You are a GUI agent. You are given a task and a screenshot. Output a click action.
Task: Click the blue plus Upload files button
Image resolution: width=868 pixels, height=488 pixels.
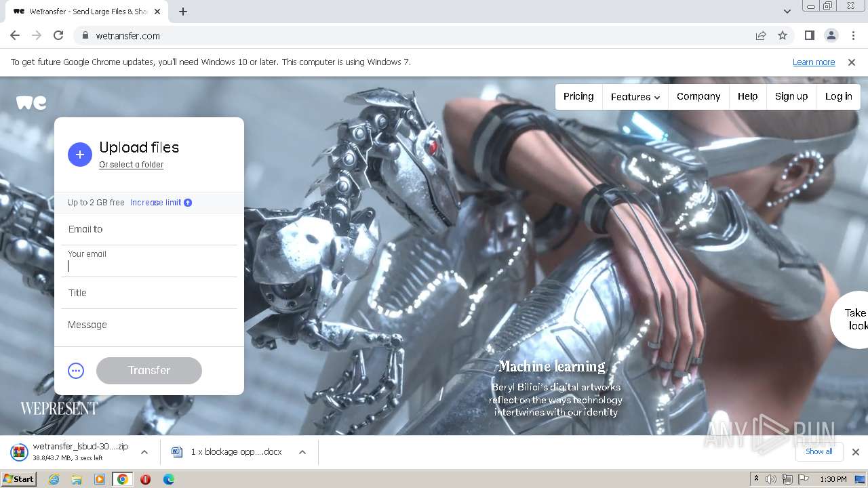coord(79,155)
